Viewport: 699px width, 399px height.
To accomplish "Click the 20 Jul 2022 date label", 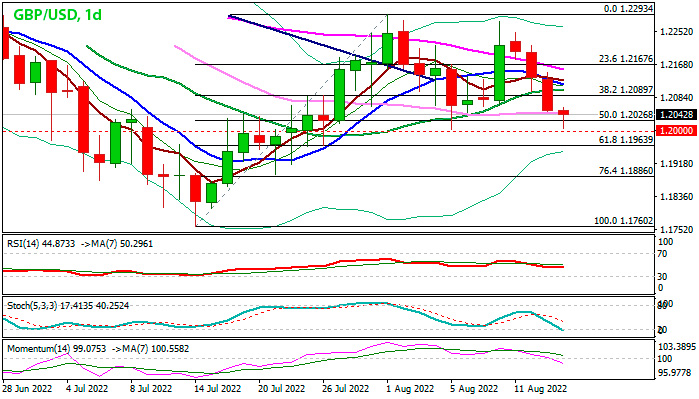I will coord(282,389).
